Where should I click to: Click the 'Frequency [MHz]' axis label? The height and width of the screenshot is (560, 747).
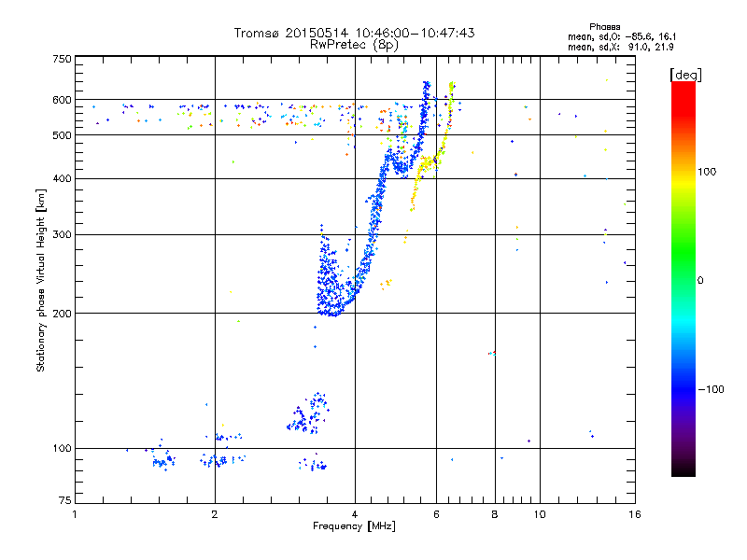click(x=354, y=526)
